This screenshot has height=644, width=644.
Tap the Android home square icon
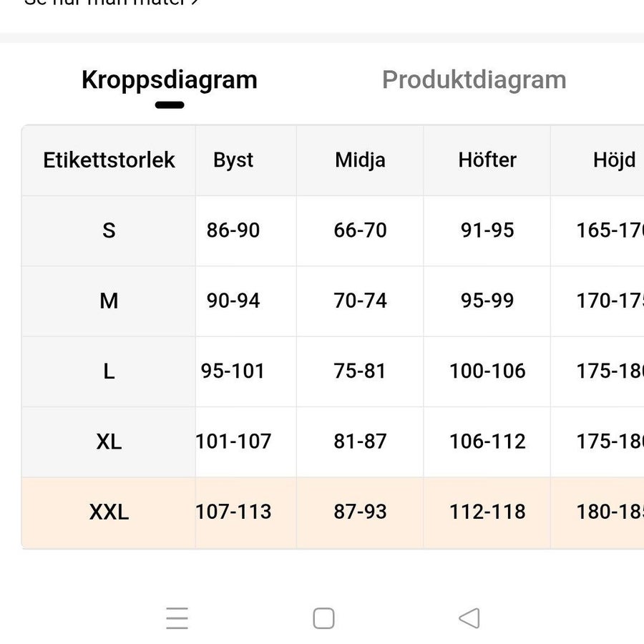pyautogui.click(x=323, y=618)
